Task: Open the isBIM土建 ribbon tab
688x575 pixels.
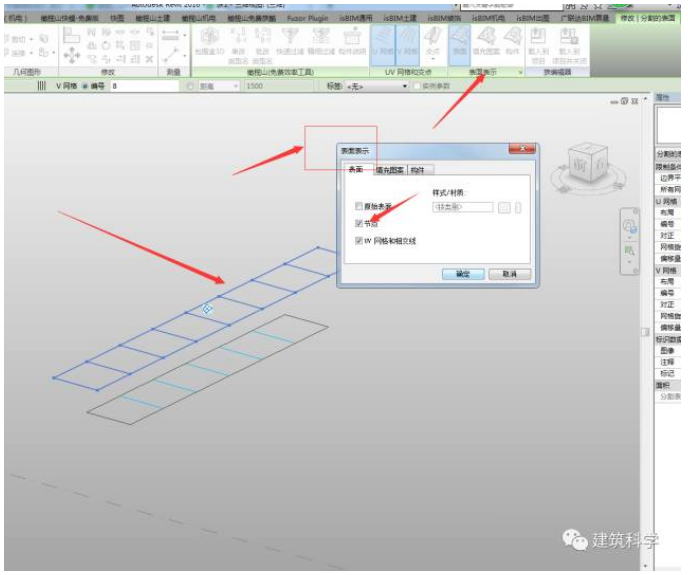Action: pyautogui.click(x=400, y=18)
